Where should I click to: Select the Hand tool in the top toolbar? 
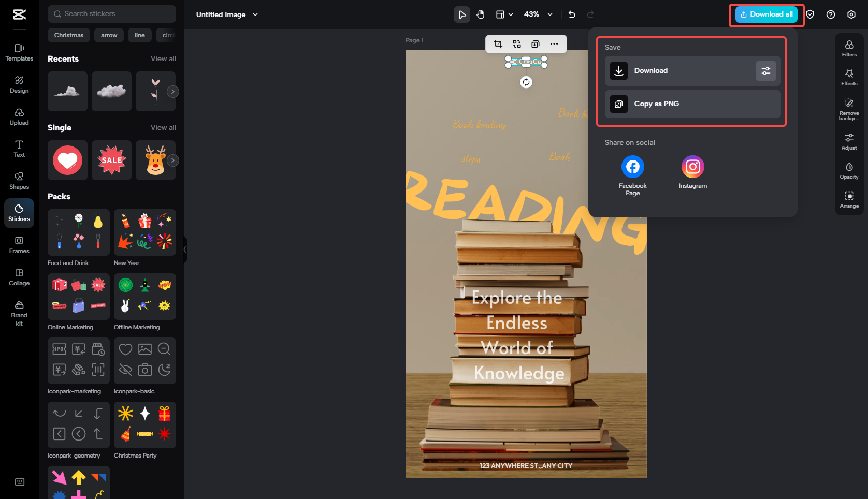[x=480, y=14]
